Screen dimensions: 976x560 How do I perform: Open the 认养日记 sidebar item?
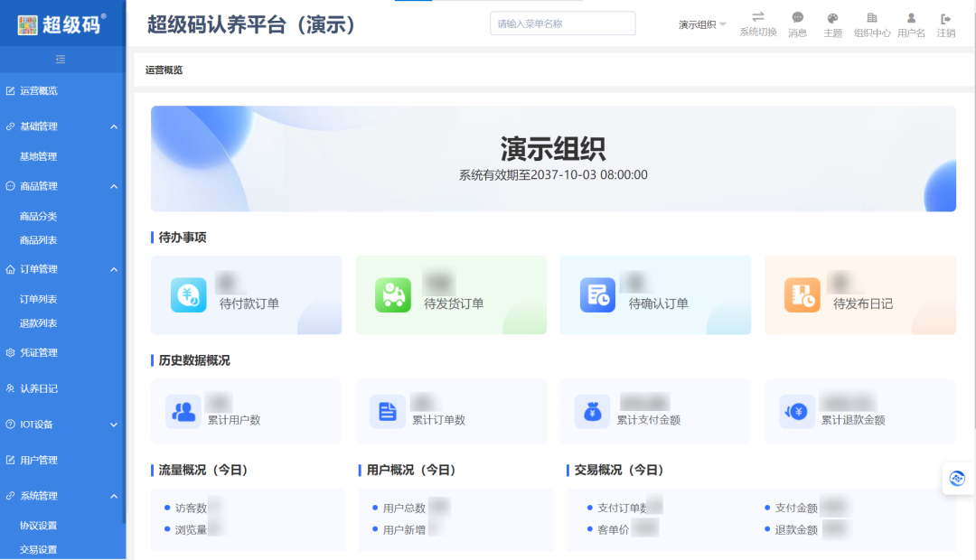tap(39, 388)
